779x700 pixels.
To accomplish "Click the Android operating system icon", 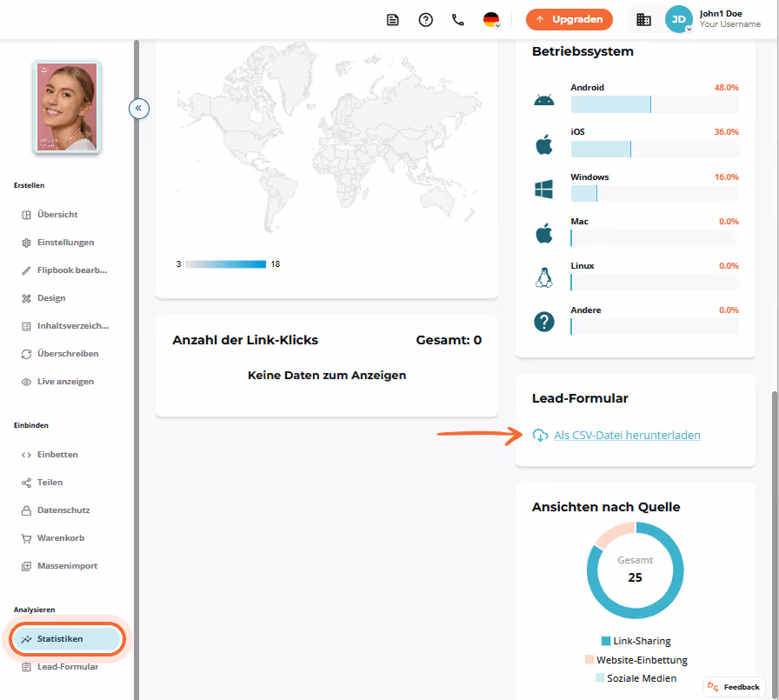I will click(x=544, y=101).
